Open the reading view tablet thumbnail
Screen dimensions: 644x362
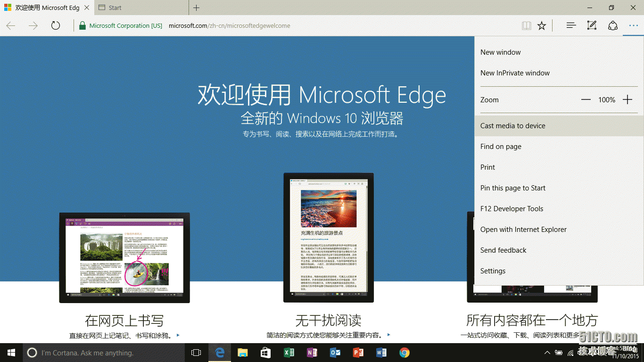click(329, 238)
